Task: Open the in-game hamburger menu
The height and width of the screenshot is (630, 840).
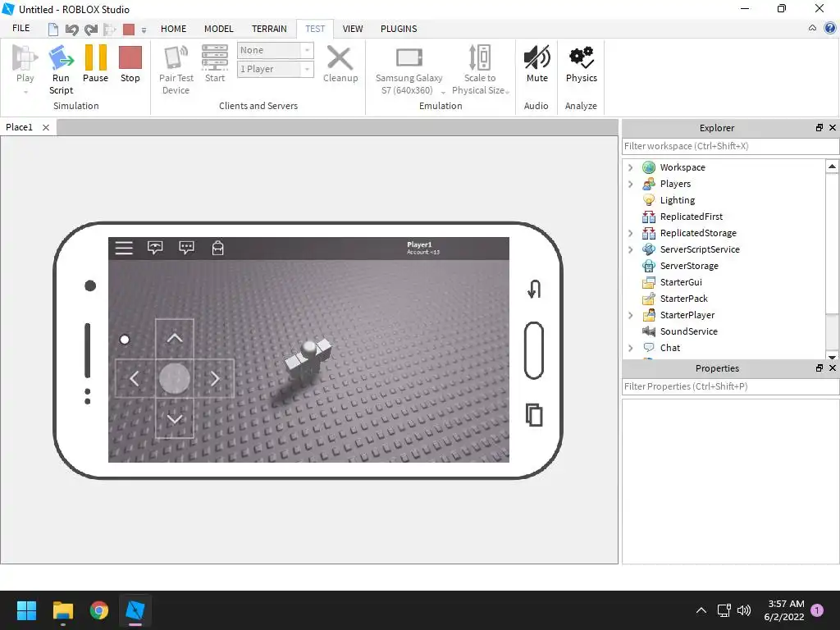Action: click(124, 248)
